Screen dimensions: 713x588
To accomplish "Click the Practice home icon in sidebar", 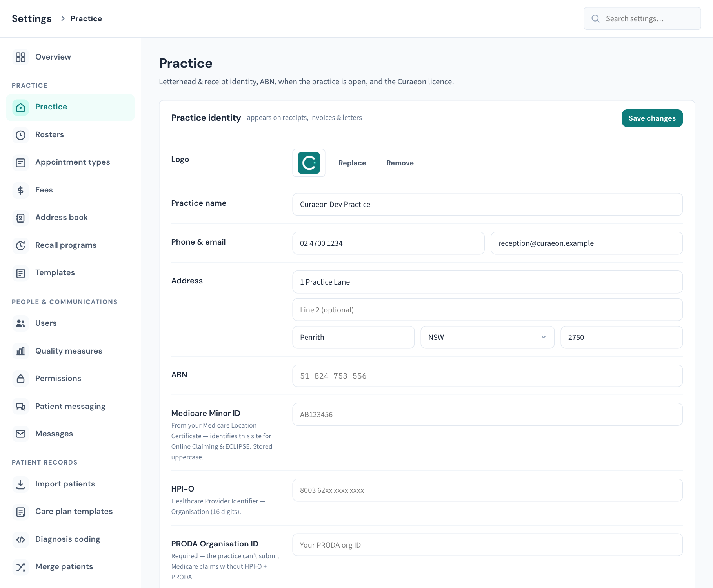I will click(x=20, y=107).
